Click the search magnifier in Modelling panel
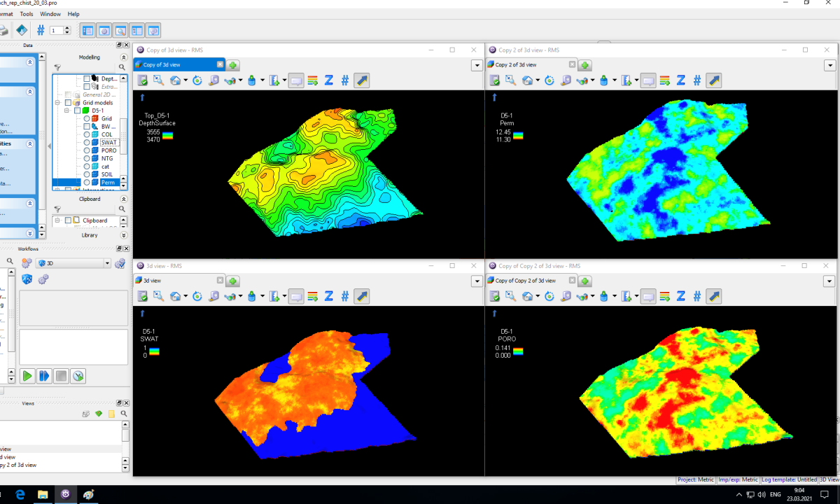The height and width of the screenshot is (504, 840). [122, 67]
